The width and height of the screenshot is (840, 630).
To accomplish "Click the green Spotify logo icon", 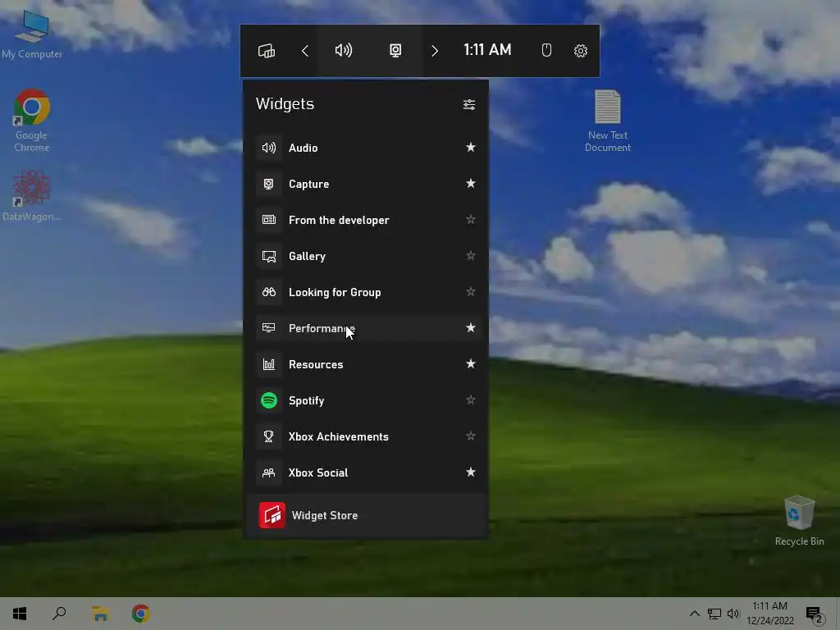I will tap(269, 400).
